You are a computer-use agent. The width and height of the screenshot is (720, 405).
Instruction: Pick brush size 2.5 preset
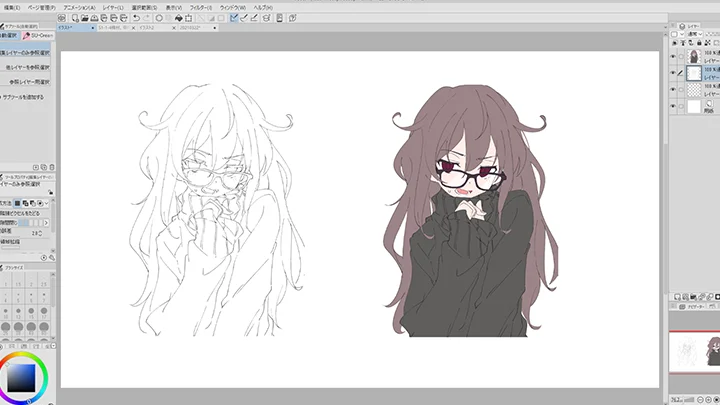(x=44, y=281)
